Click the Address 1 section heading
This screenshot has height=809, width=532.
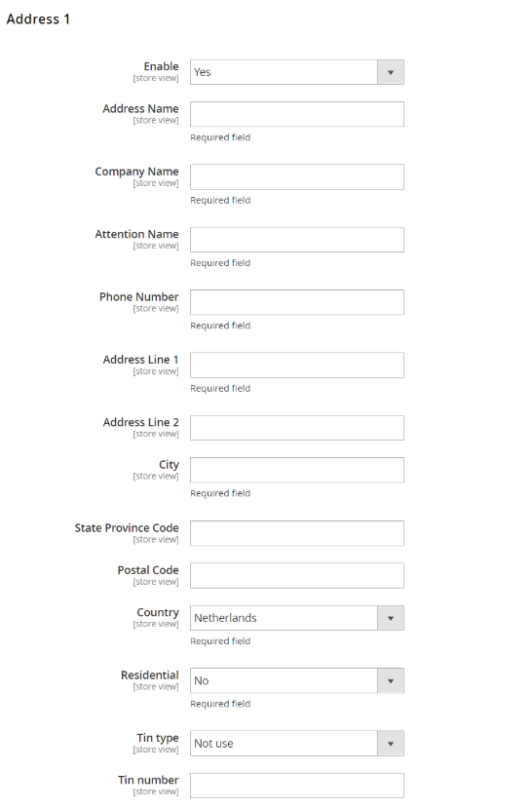tap(38, 19)
